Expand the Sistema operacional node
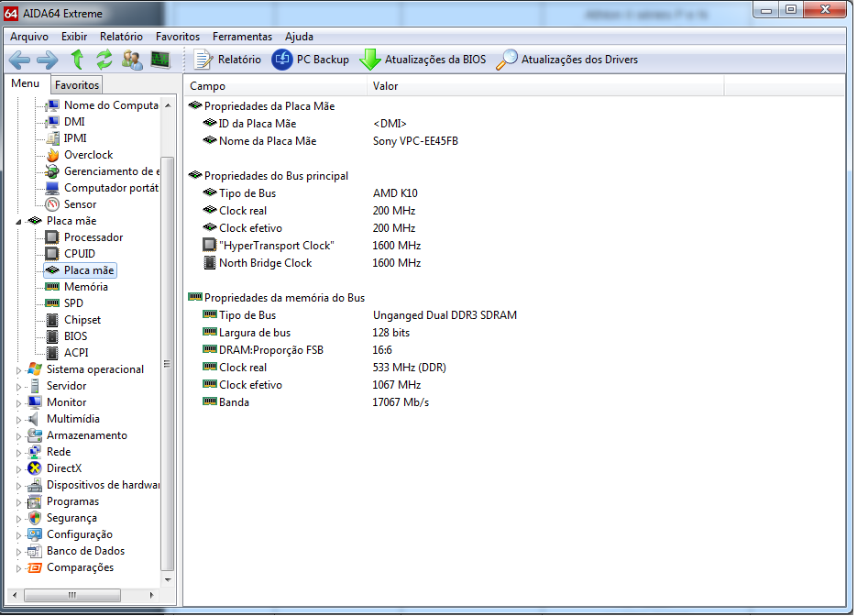The width and height of the screenshot is (857, 616). pyautogui.click(x=18, y=370)
